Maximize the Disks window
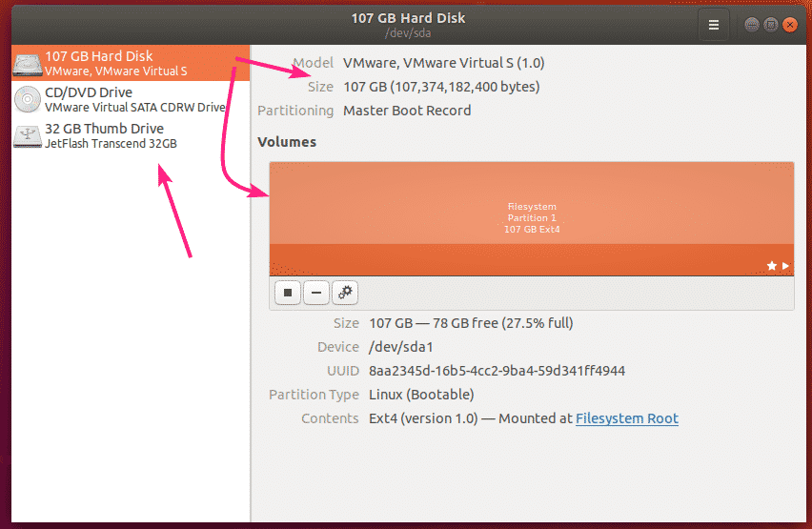 pos(771,25)
